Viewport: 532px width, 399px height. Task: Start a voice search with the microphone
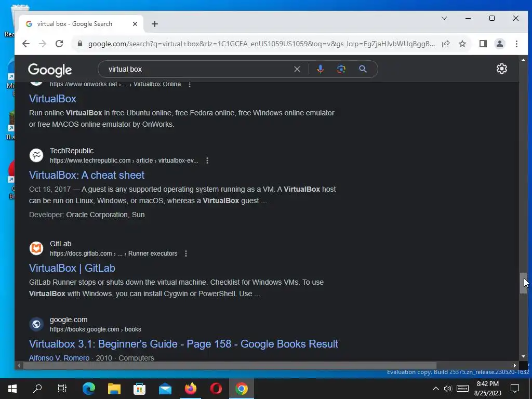point(320,69)
